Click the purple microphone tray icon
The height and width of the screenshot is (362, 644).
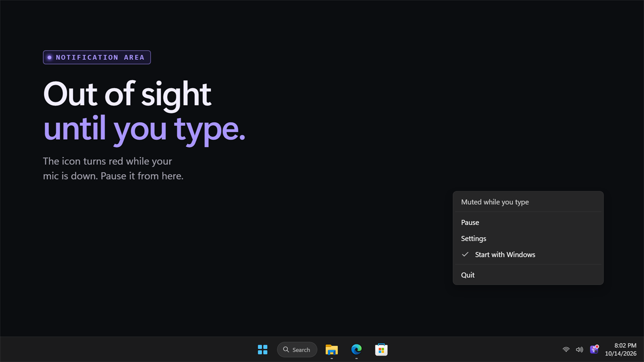point(594,349)
